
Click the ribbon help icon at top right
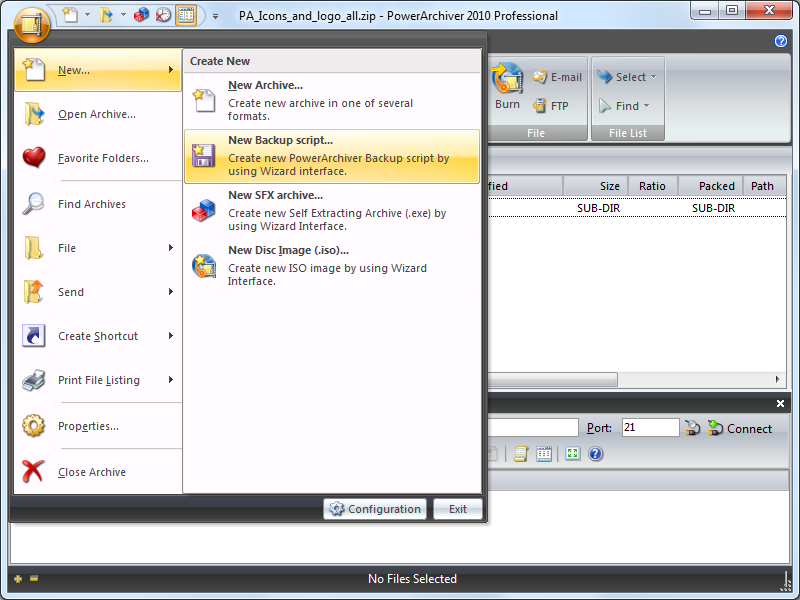pyautogui.click(x=781, y=41)
